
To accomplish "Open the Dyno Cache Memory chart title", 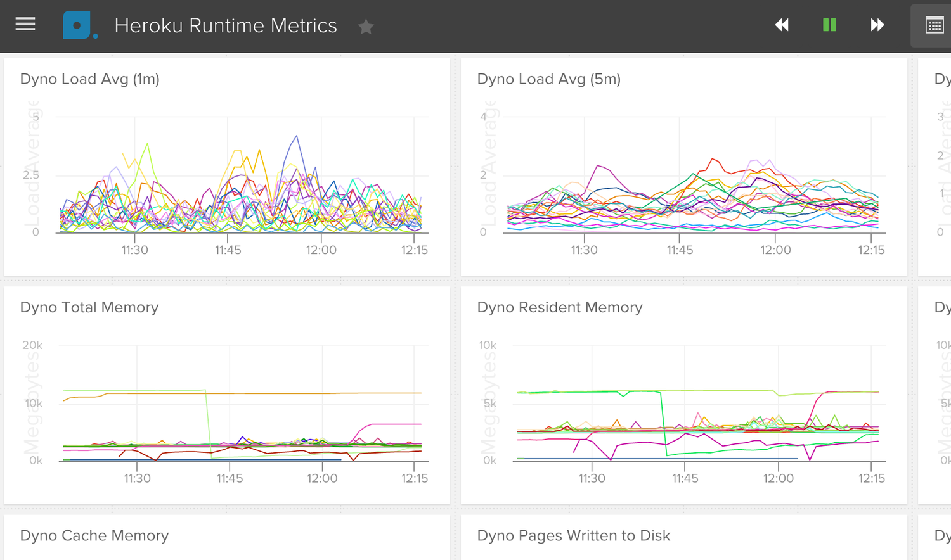I will point(94,535).
